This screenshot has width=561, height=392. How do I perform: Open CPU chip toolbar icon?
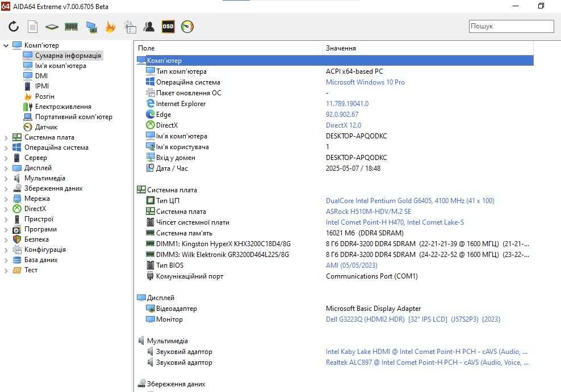point(52,27)
